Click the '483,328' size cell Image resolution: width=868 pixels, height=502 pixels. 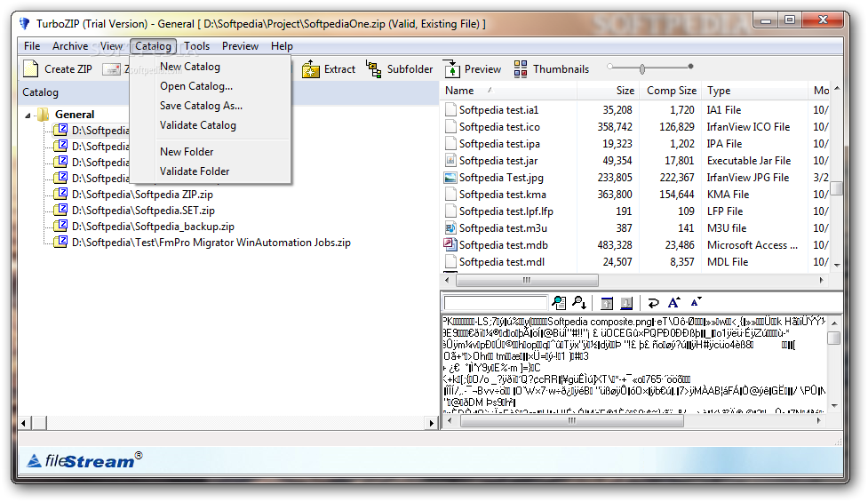[615, 245]
